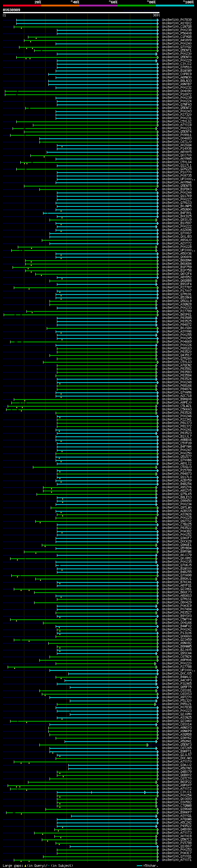Click label UniRef100_A7YXT0
The height and width of the screenshot is (868, 197).
tap(177, 761)
